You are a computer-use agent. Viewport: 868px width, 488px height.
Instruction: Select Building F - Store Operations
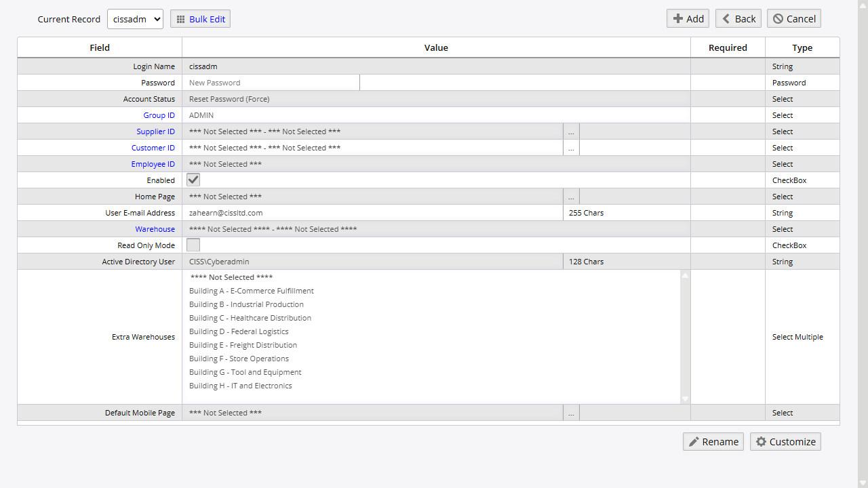[239, 359]
